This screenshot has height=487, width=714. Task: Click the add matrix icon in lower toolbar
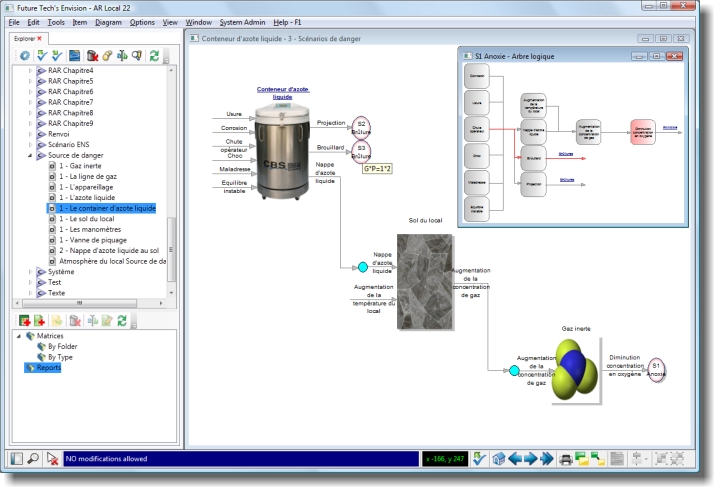pos(25,321)
